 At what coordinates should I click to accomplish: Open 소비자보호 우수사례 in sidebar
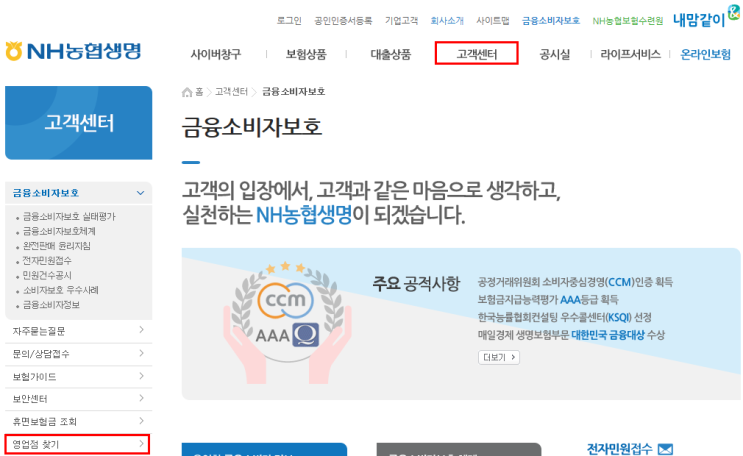click(61, 290)
